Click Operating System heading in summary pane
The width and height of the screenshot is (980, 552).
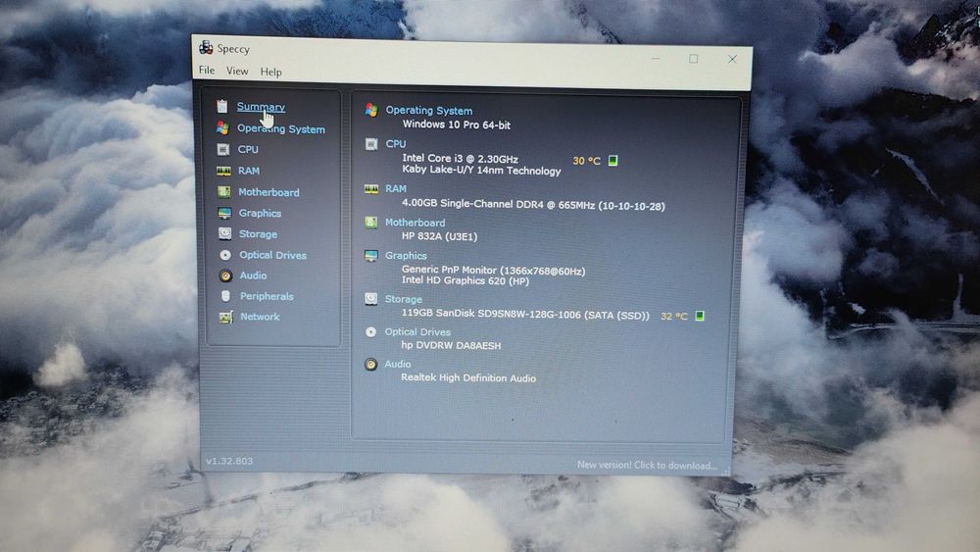click(x=429, y=111)
